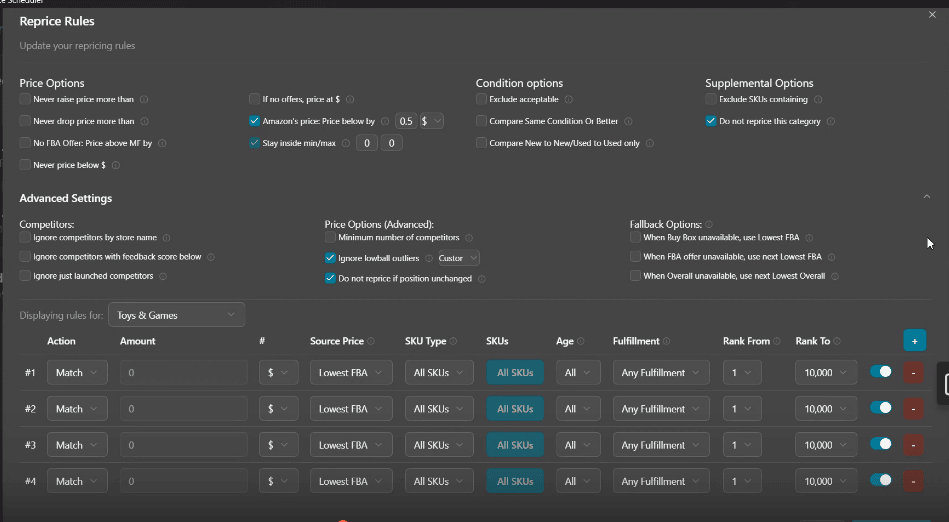Click the blue plus add-rule icon
This screenshot has height=522, width=949.
[913, 341]
